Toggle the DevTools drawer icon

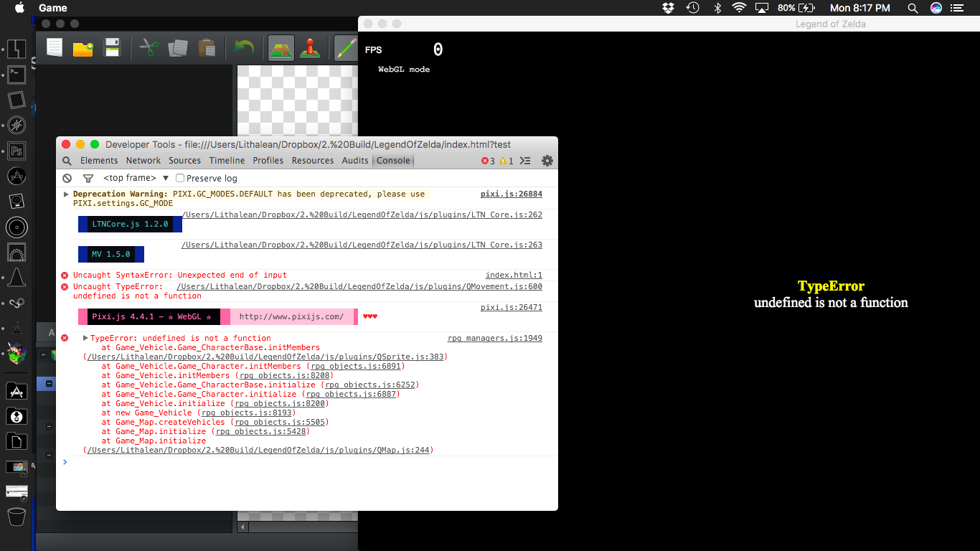525,161
